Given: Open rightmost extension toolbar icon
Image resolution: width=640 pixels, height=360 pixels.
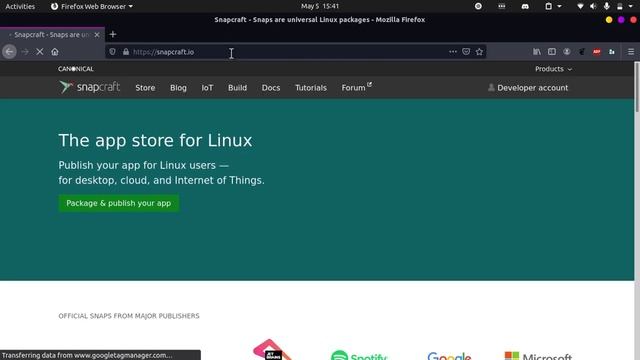Looking at the screenshot, I should [611, 51].
